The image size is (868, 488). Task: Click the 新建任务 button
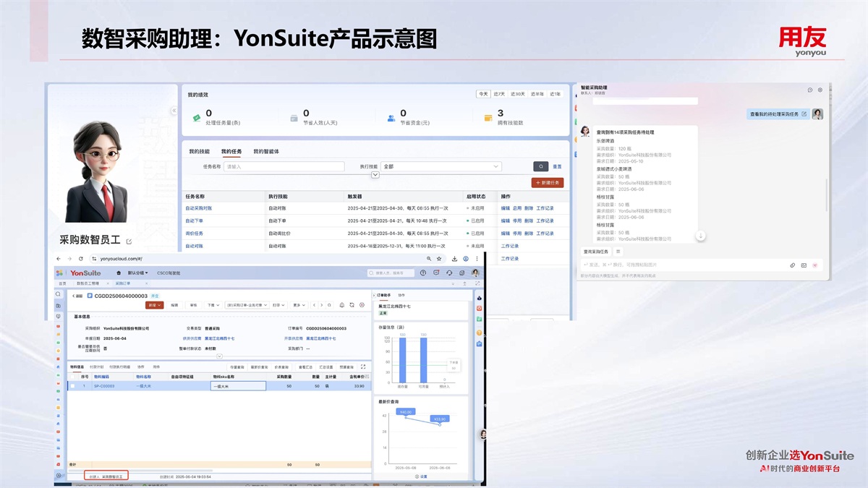click(x=547, y=183)
